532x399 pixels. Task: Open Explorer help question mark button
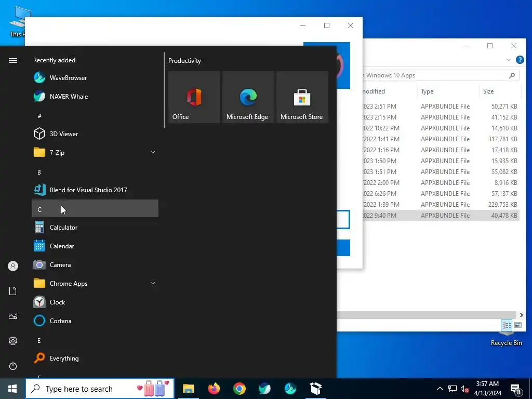[520, 60]
